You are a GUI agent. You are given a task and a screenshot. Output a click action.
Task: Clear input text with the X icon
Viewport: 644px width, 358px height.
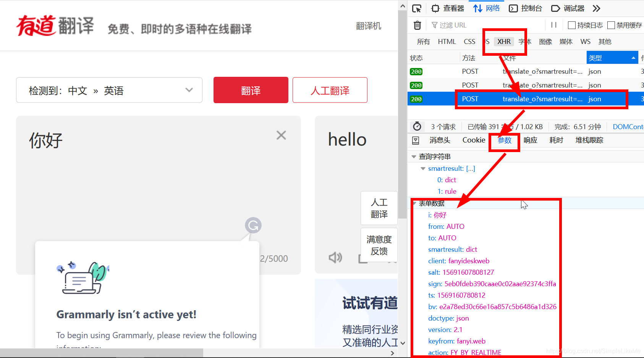(281, 135)
